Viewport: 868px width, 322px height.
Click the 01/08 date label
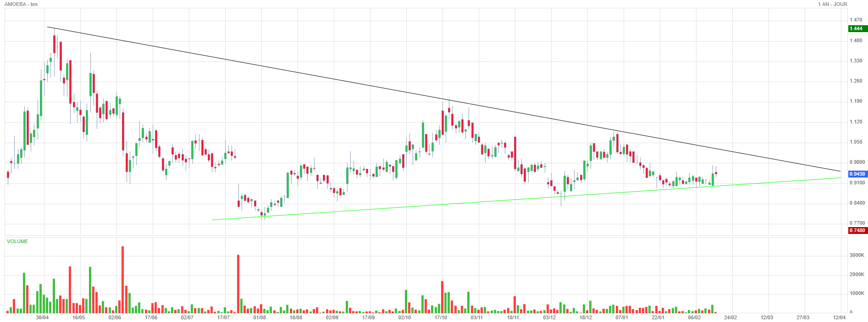click(260, 317)
